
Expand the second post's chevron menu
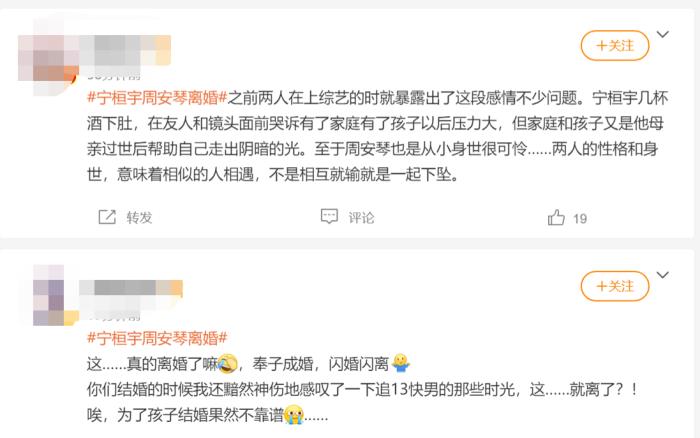pos(663,275)
